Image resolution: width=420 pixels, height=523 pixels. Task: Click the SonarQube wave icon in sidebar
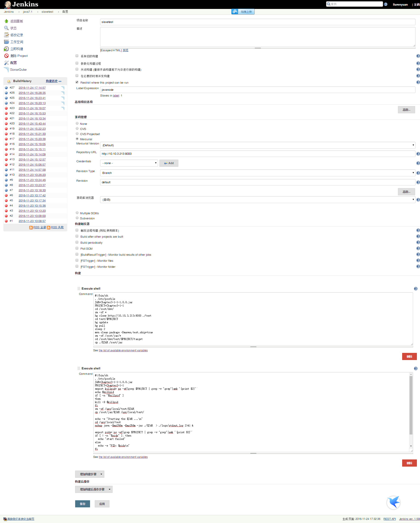point(6,70)
